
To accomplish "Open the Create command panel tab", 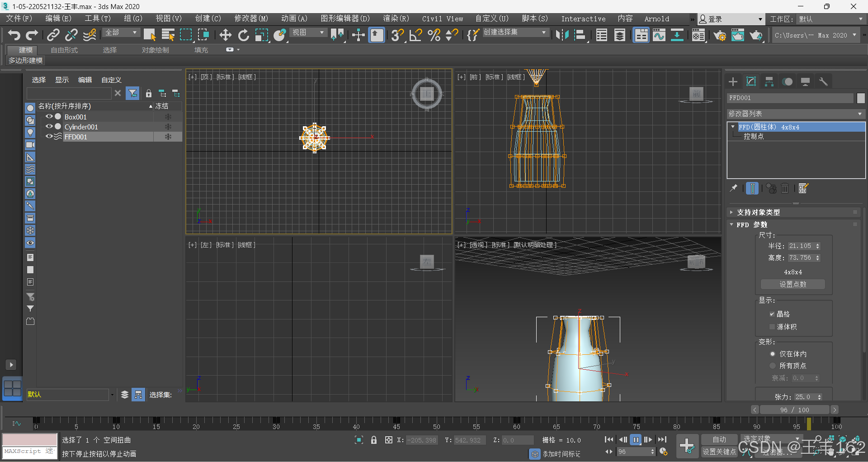I will [733, 81].
